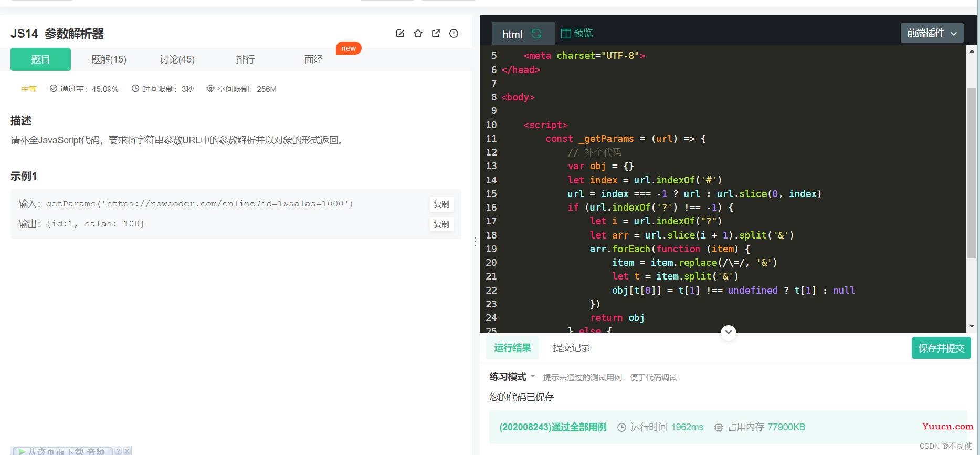Expand editor with the round chevron button
The width and height of the screenshot is (980, 455).
click(729, 332)
